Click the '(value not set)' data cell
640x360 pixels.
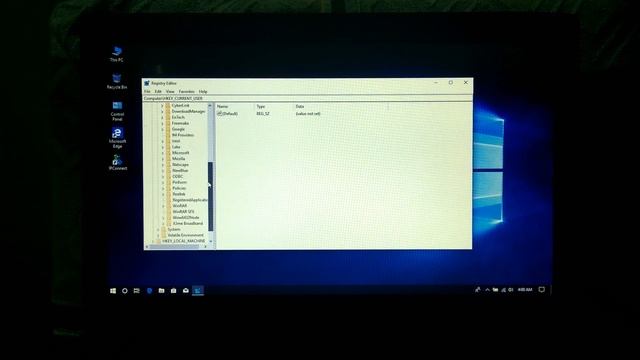[308, 114]
